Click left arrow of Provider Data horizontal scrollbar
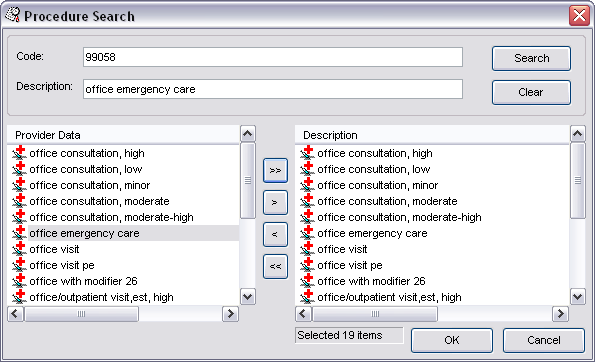 tap(16, 314)
